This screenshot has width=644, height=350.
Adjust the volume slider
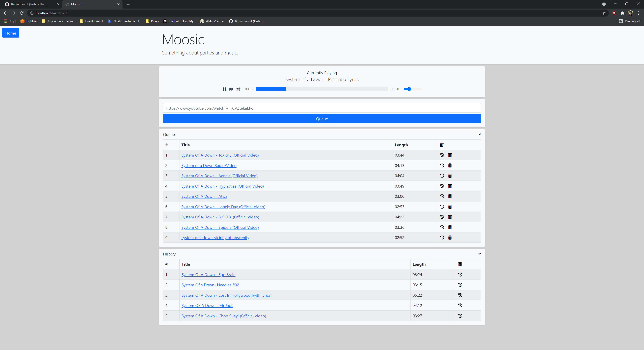click(x=409, y=89)
